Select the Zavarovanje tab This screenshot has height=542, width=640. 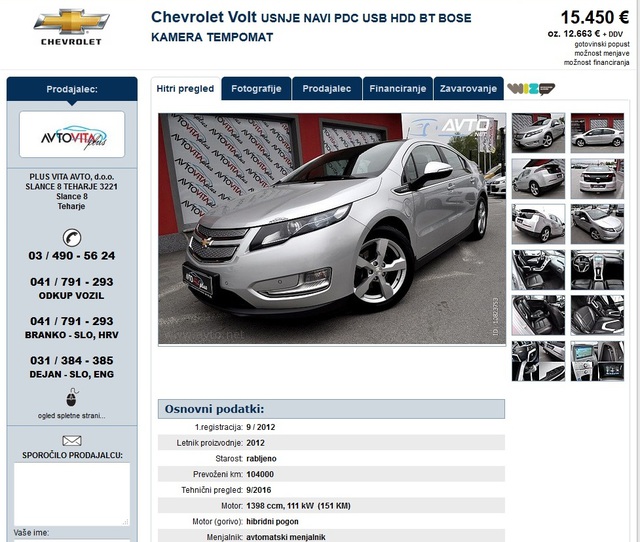coord(469,89)
